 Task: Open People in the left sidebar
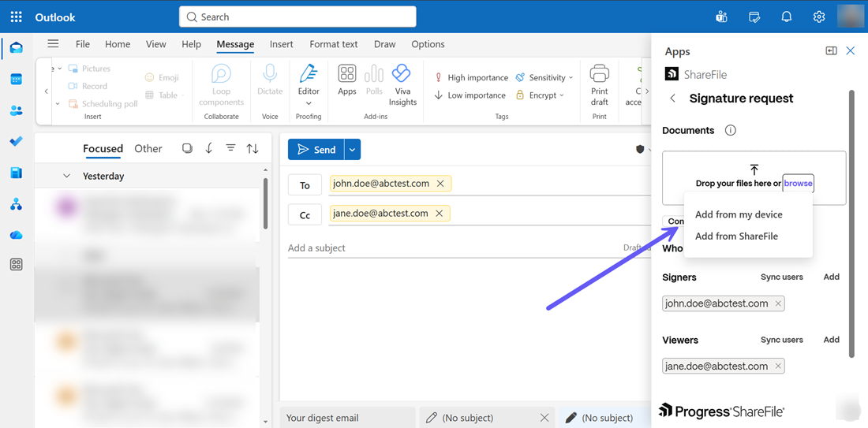click(x=17, y=110)
